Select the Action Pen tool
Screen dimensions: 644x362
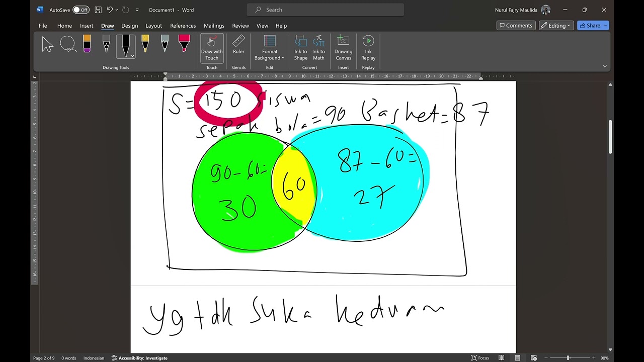[106, 44]
